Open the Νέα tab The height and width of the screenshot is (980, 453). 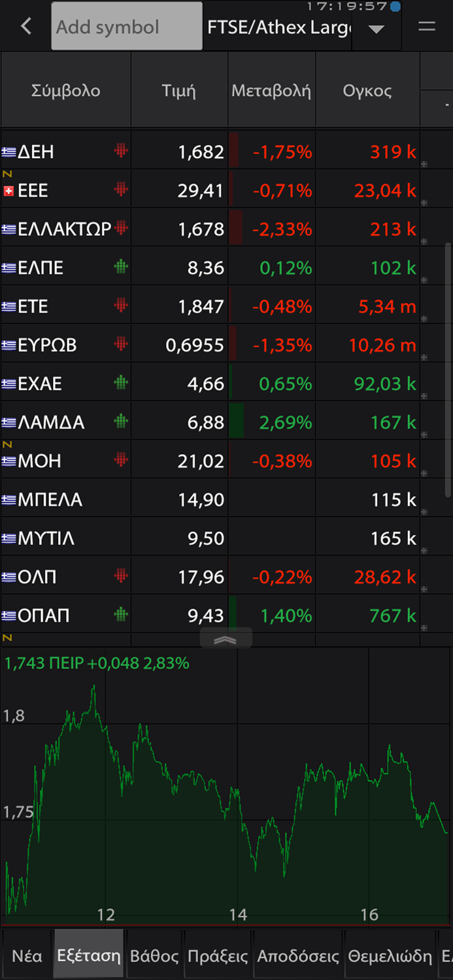[x=26, y=955]
